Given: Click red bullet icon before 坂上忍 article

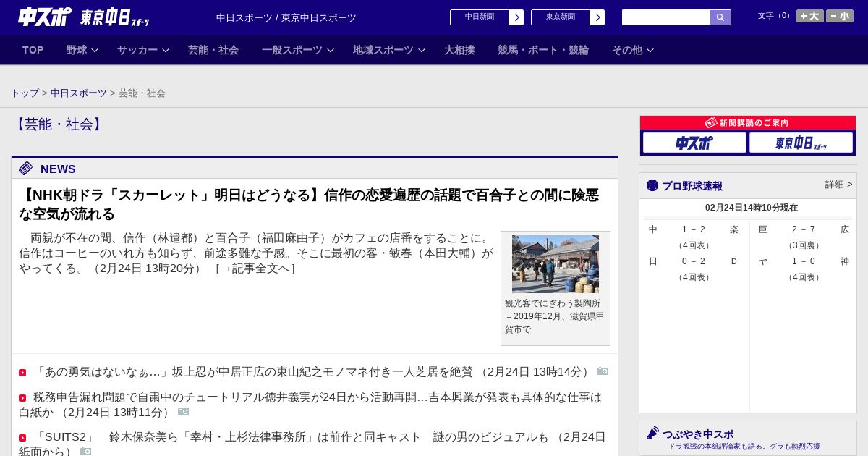Looking at the screenshot, I should point(22,373).
